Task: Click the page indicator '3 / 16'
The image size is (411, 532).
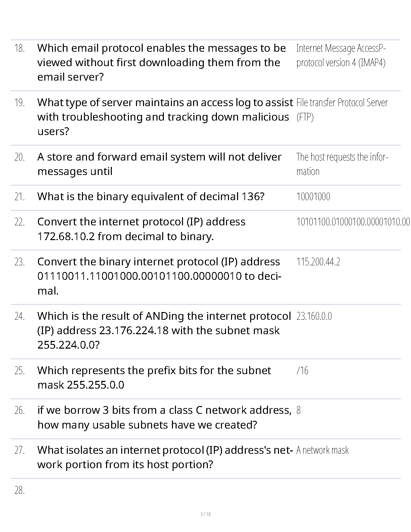Action: tap(205, 514)
